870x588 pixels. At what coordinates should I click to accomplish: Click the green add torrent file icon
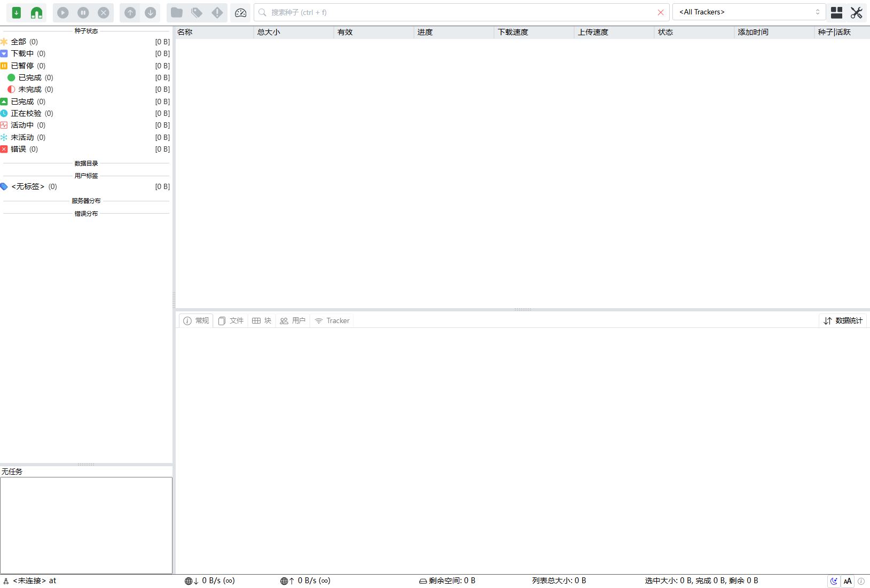tap(17, 12)
